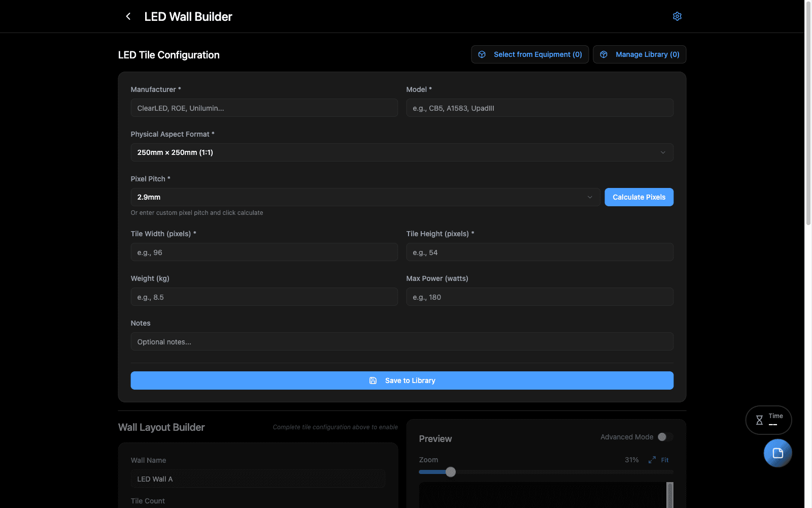
Task: Click the LED Tile Configuration heading
Action: [x=169, y=55]
